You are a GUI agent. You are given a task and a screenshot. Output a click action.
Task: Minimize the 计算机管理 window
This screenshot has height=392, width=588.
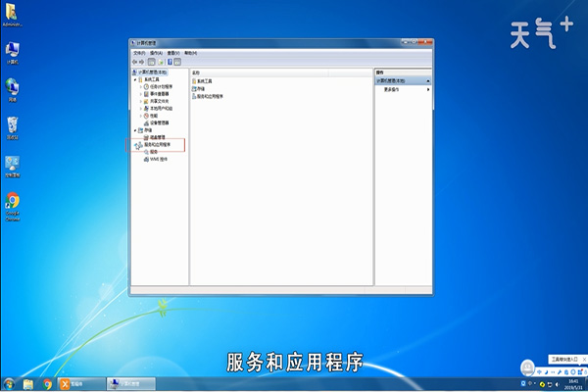(x=406, y=42)
